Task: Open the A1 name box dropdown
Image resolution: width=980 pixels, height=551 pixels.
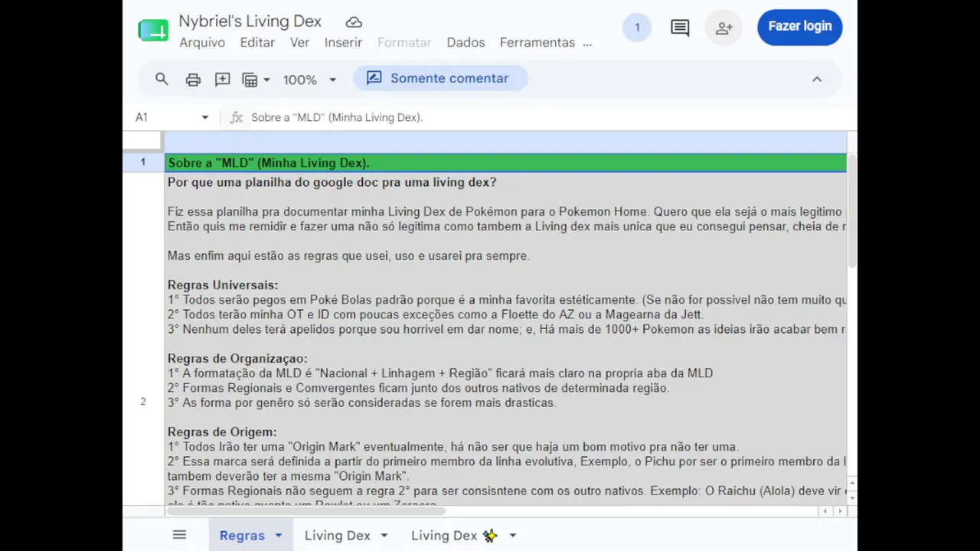Action: 205,117
